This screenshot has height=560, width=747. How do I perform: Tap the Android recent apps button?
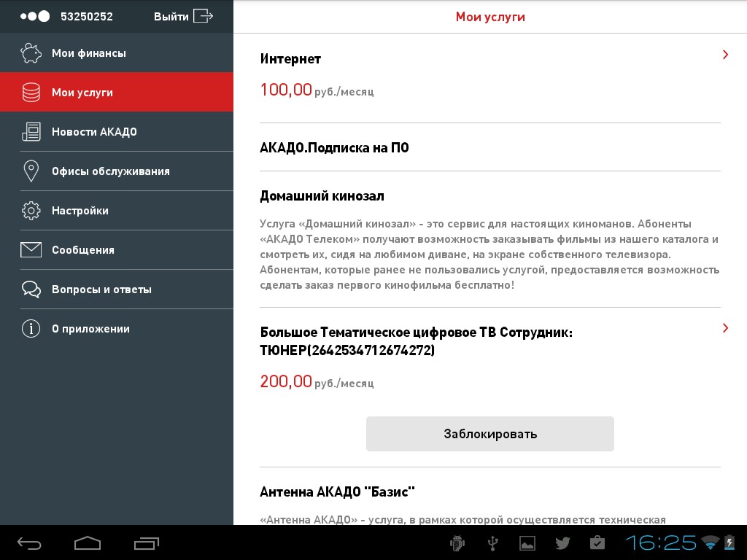click(146, 542)
